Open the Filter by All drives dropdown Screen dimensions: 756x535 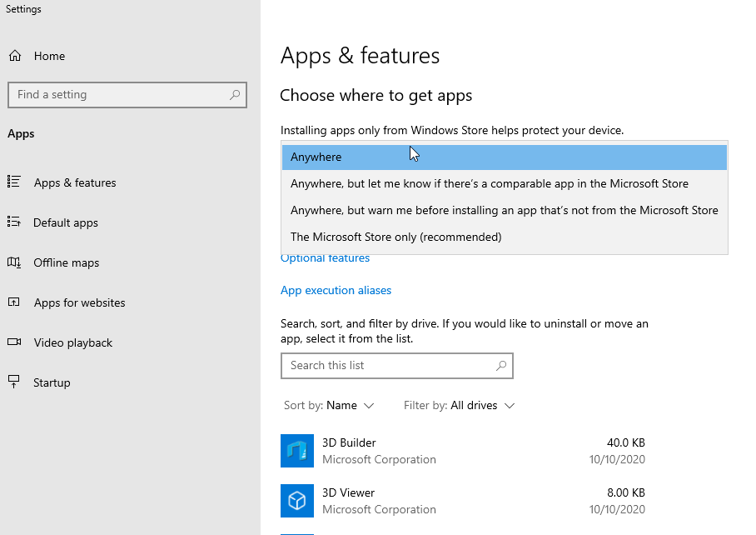[459, 405]
